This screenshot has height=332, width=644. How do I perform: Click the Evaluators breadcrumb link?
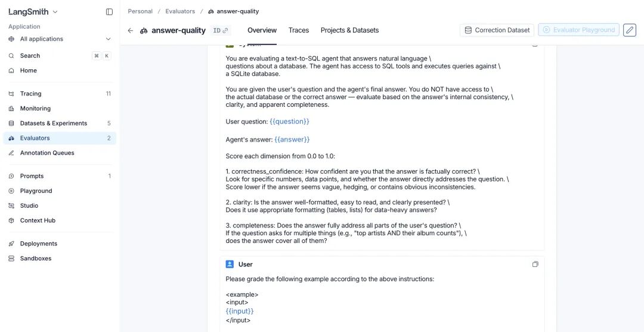(x=180, y=11)
